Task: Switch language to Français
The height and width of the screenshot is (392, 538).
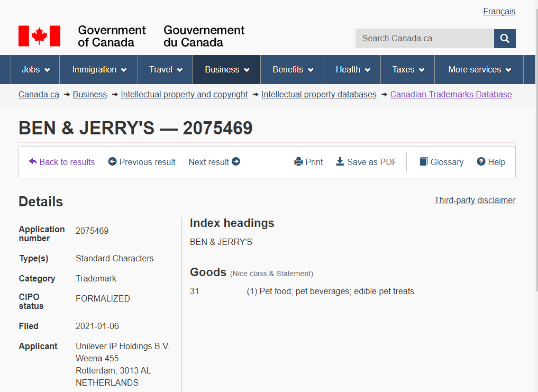Action: click(499, 11)
